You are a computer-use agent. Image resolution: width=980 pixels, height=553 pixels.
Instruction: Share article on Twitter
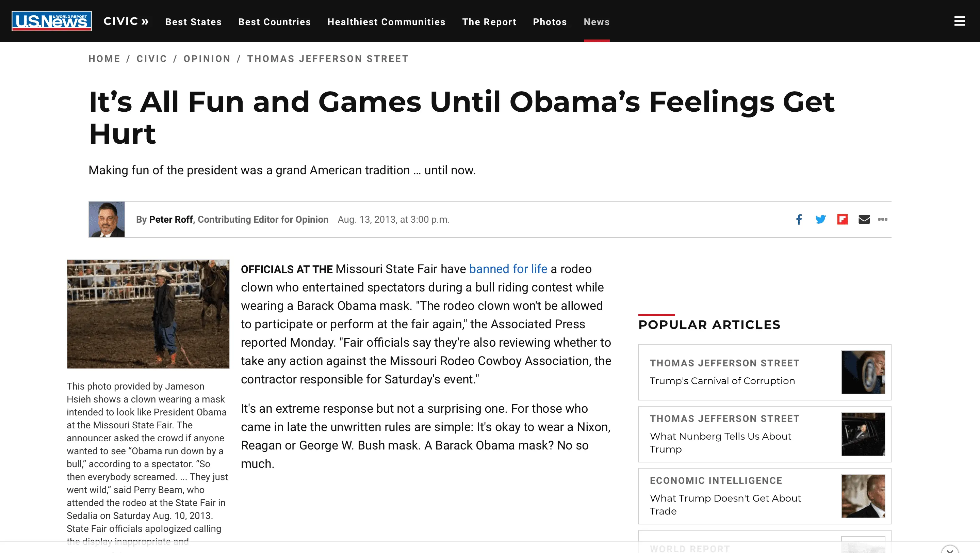coord(820,219)
